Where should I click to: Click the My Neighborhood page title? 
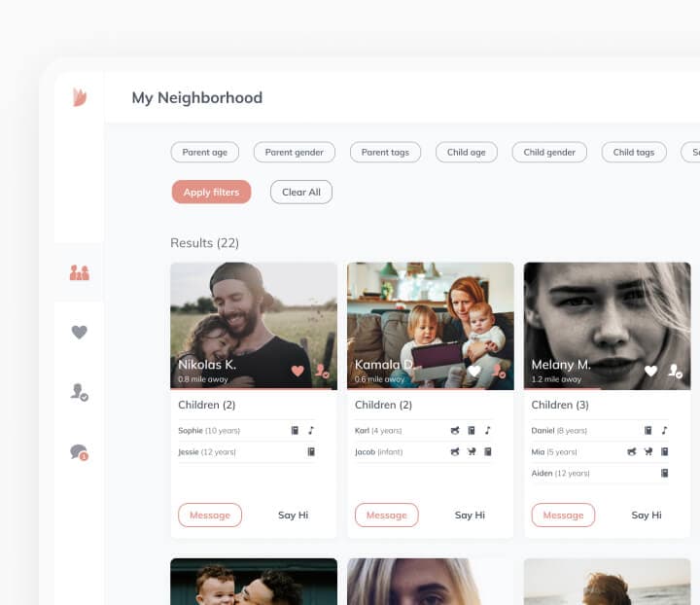[x=196, y=98]
